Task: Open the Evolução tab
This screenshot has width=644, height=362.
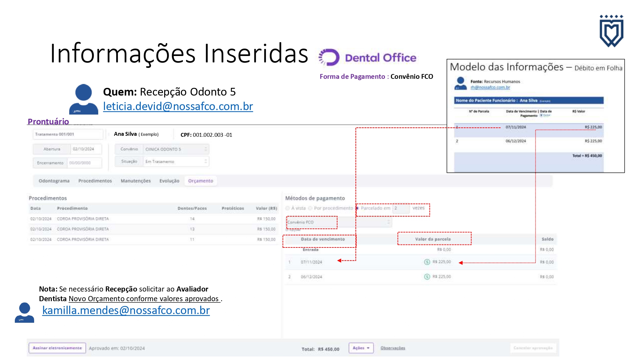Action: point(169,181)
